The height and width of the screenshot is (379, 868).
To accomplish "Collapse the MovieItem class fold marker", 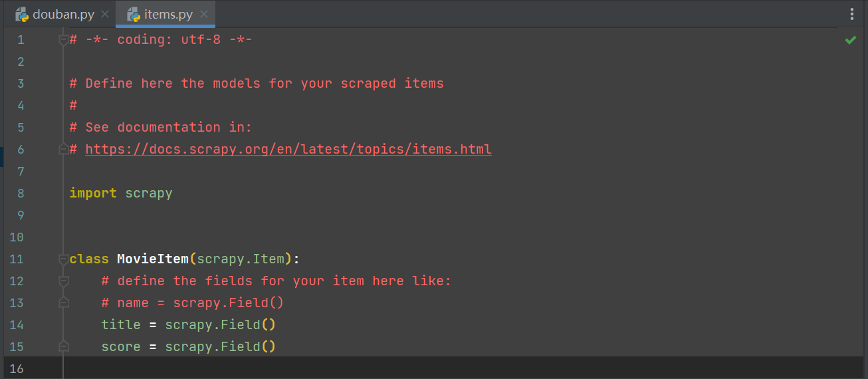I will click(64, 259).
